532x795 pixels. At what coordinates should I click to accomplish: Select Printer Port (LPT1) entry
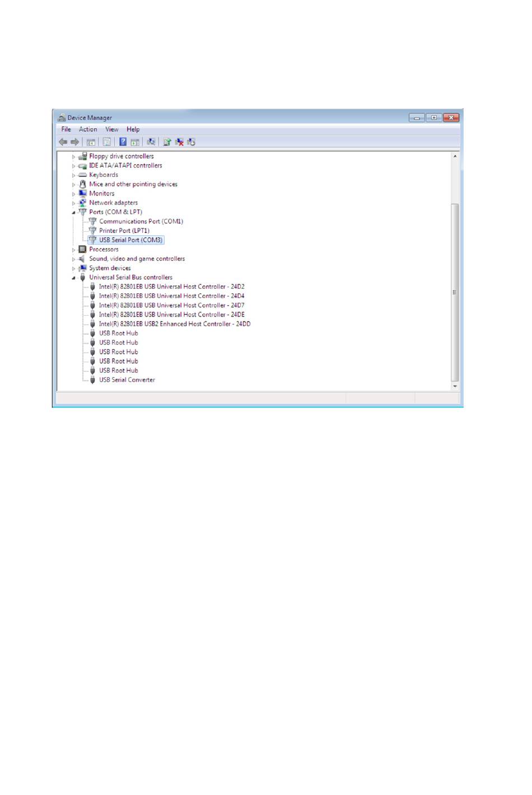(124, 231)
